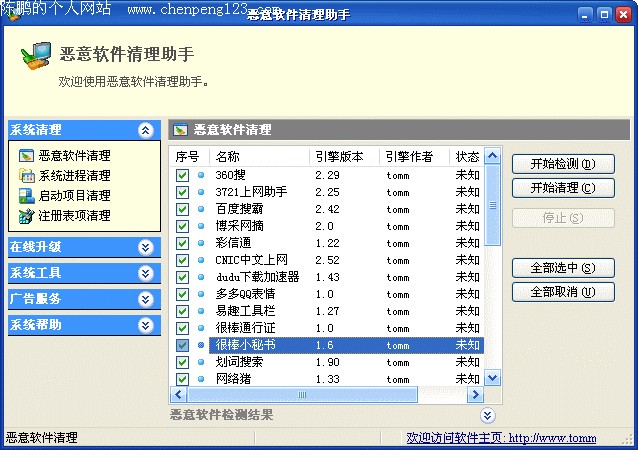The width and height of the screenshot is (638, 450).
Task: Click the 全部取消 (U) button
Action: (563, 292)
